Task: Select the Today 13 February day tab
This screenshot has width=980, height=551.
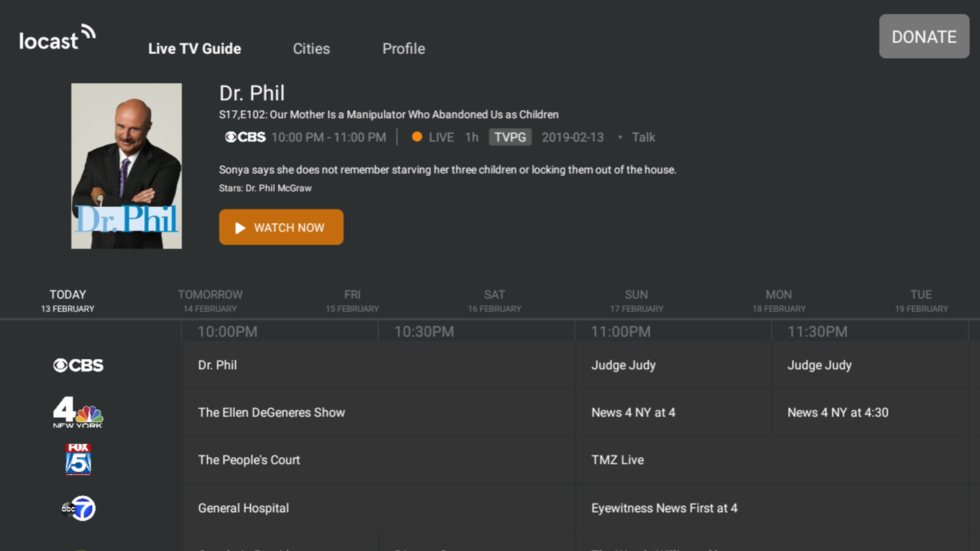Action: 68,301
